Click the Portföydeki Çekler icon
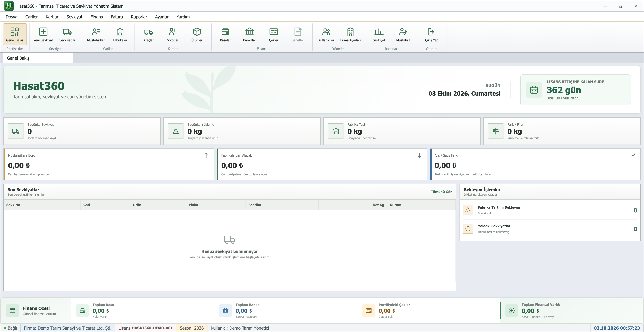Screen dimensions: 644x332 click(x=368, y=310)
